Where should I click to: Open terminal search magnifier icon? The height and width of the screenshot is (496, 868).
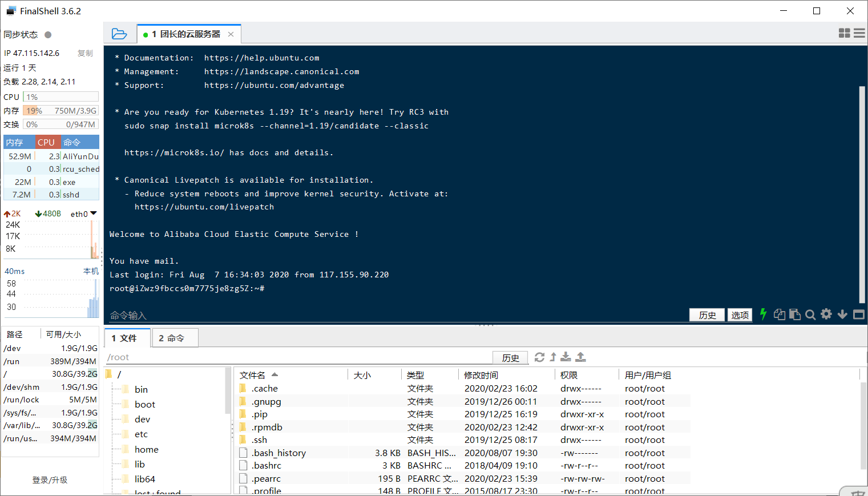pyautogui.click(x=810, y=314)
